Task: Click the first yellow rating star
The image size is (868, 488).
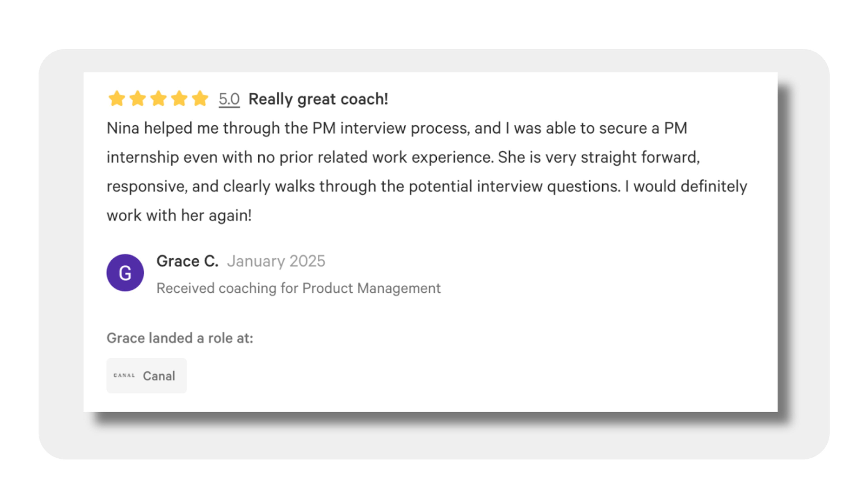Action: pos(117,99)
